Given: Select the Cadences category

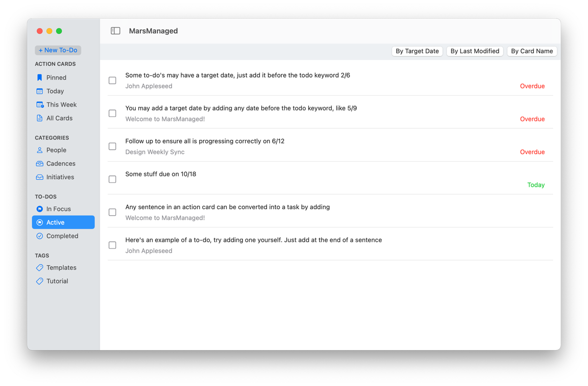Looking at the screenshot, I should (63, 164).
